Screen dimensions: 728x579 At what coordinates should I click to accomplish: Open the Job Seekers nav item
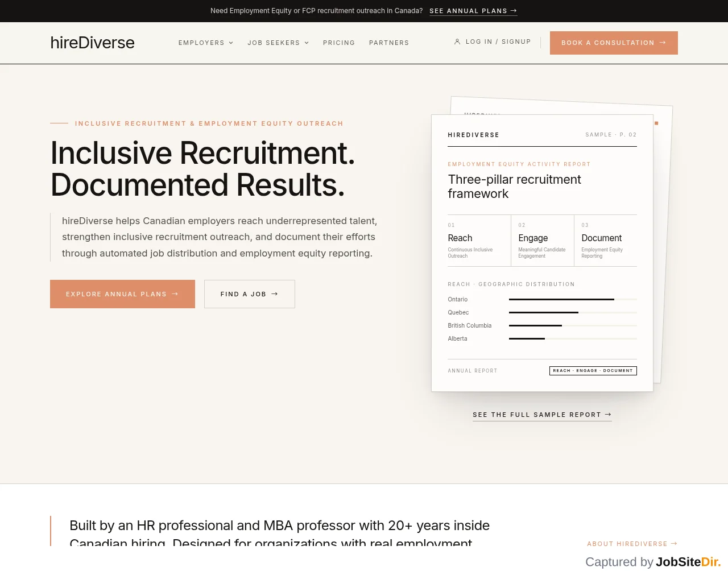click(278, 43)
